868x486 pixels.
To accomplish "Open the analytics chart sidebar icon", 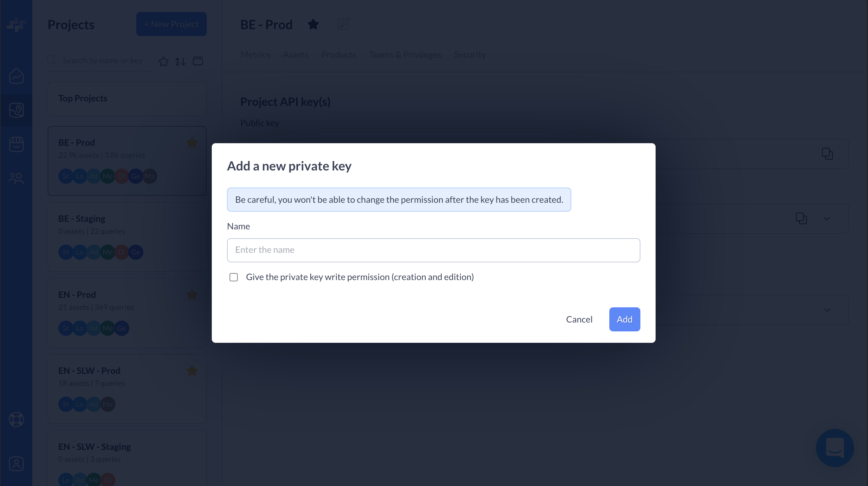I will [16, 76].
